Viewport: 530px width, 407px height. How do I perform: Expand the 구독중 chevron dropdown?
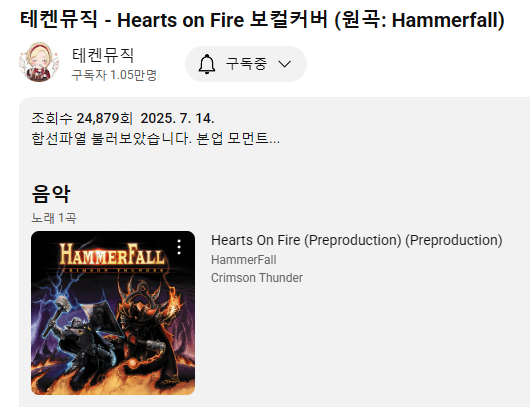click(x=285, y=64)
